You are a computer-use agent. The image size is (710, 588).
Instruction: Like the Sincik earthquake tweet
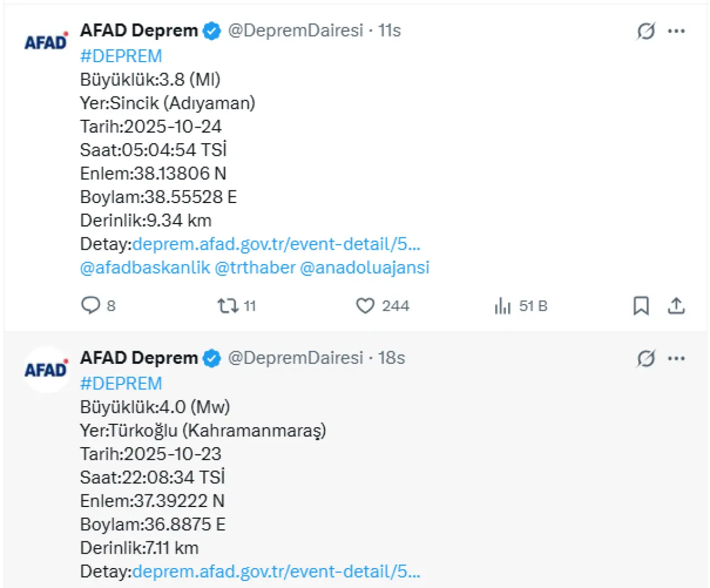365,306
